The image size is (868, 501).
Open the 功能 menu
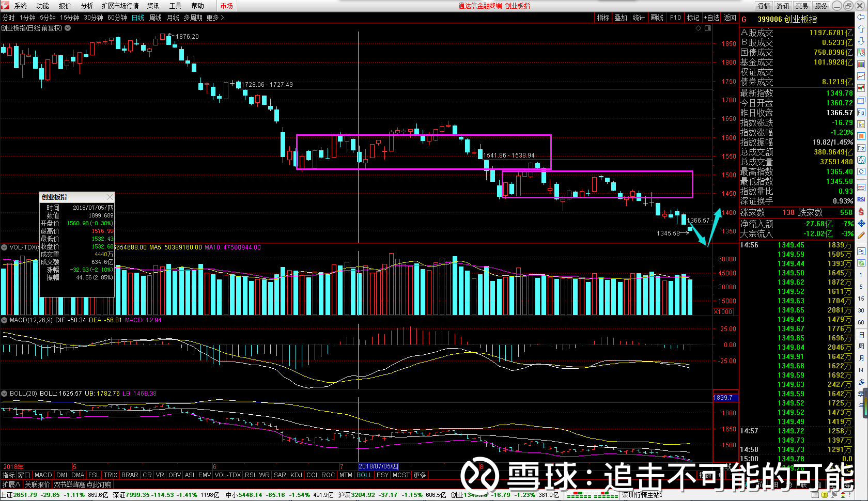[43, 6]
